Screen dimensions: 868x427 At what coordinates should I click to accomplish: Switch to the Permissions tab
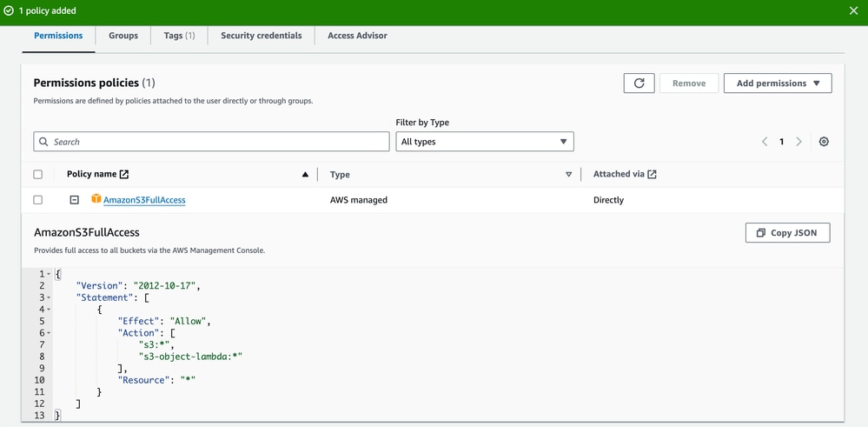(58, 36)
